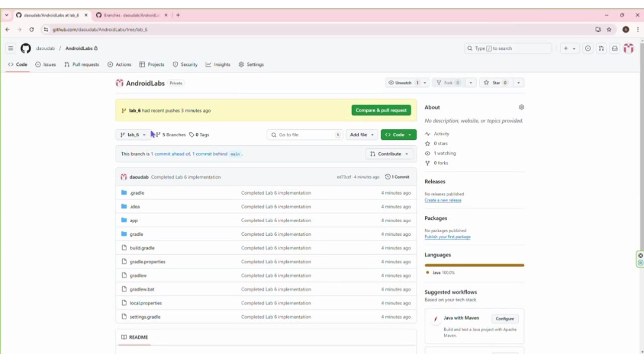Image resolution: width=644 pixels, height=362 pixels.
Task: Open the Chrome three-dot menu
Action: click(638, 30)
